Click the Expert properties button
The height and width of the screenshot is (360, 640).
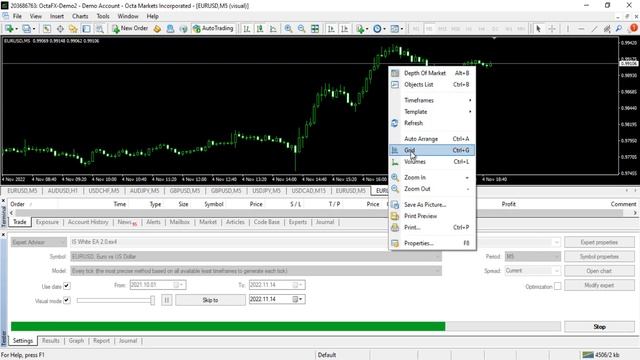click(x=599, y=242)
